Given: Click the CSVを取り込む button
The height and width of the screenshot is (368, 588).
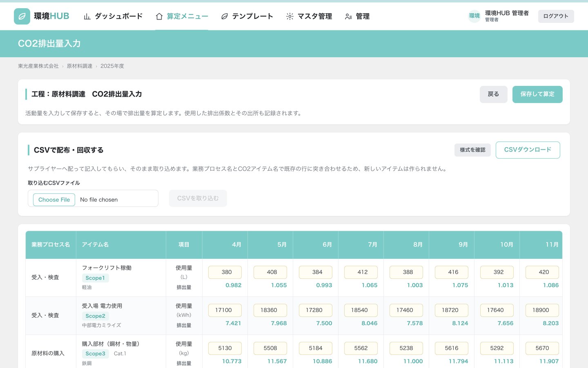Looking at the screenshot, I should tap(198, 198).
